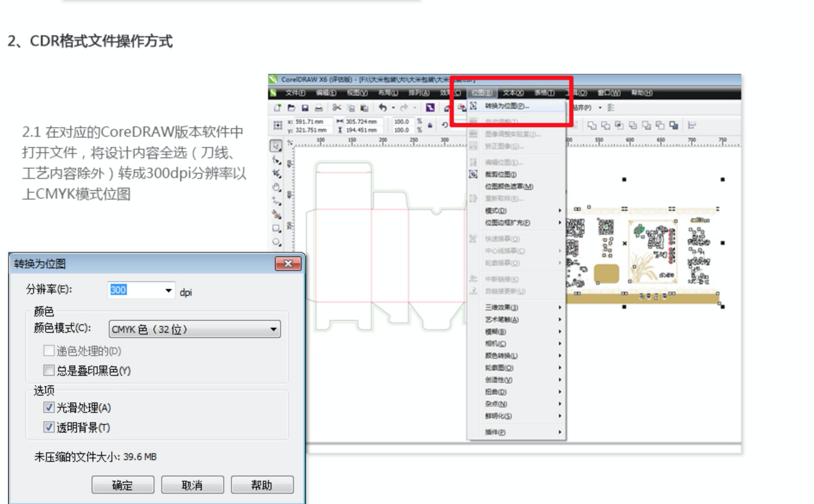The width and height of the screenshot is (814, 504).
Task: Click the Cut scissors icon
Action: 337,108
